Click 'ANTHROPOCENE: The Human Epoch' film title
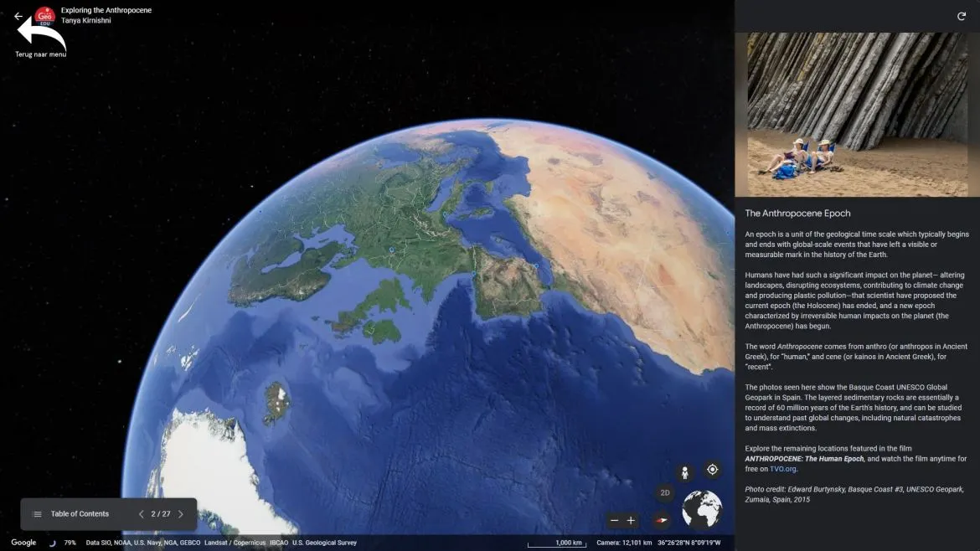Image resolution: width=980 pixels, height=551 pixels. pyautogui.click(x=804, y=459)
